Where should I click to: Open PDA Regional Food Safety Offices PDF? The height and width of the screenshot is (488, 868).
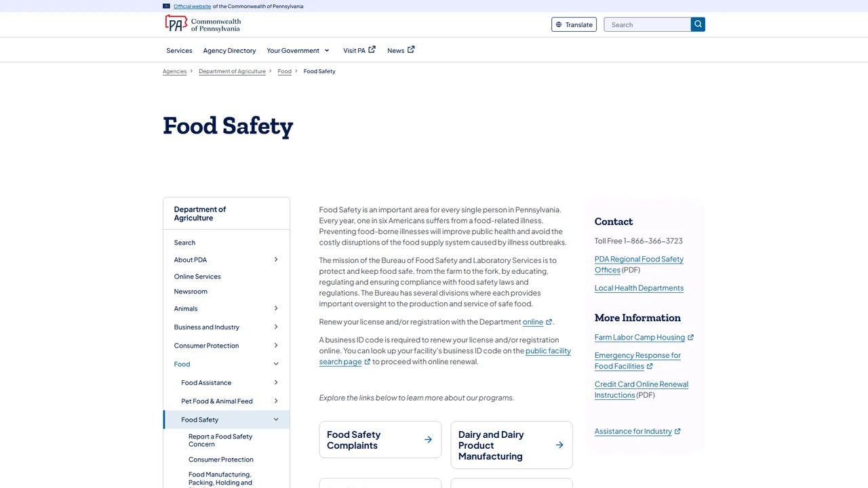[x=639, y=264]
